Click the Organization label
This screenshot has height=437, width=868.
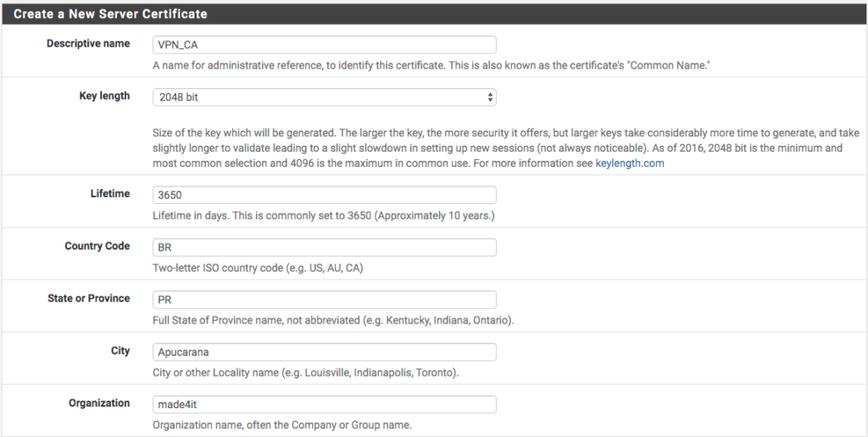click(99, 403)
